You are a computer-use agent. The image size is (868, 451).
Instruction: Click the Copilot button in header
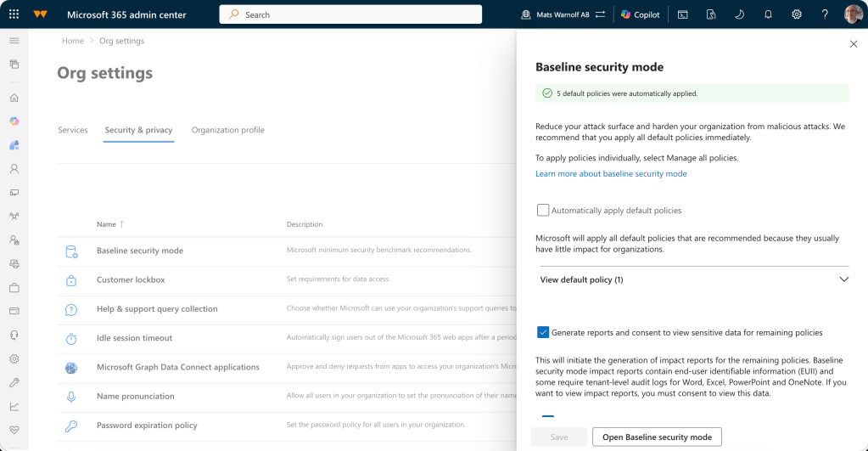click(x=640, y=14)
